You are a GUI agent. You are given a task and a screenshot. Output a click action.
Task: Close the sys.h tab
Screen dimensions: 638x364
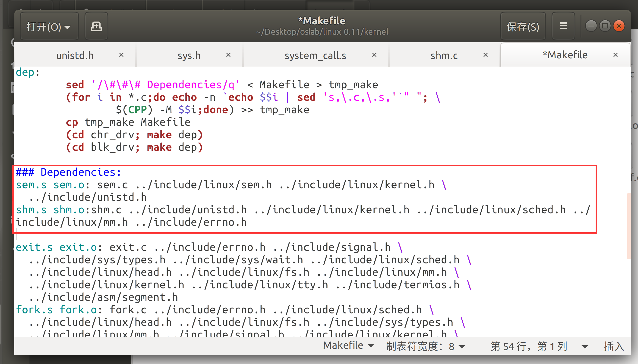point(228,55)
